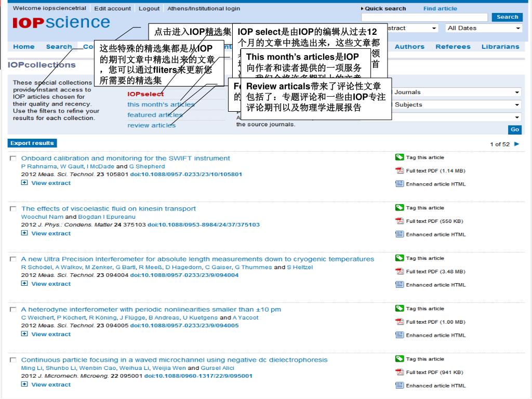
Task: Open the featured articles collection link
Action: click(x=155, y=115)
